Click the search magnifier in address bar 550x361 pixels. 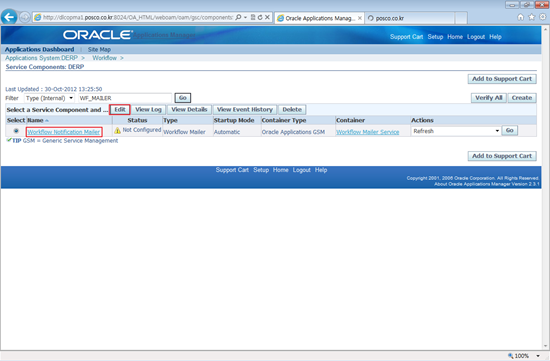pos(239,17)
